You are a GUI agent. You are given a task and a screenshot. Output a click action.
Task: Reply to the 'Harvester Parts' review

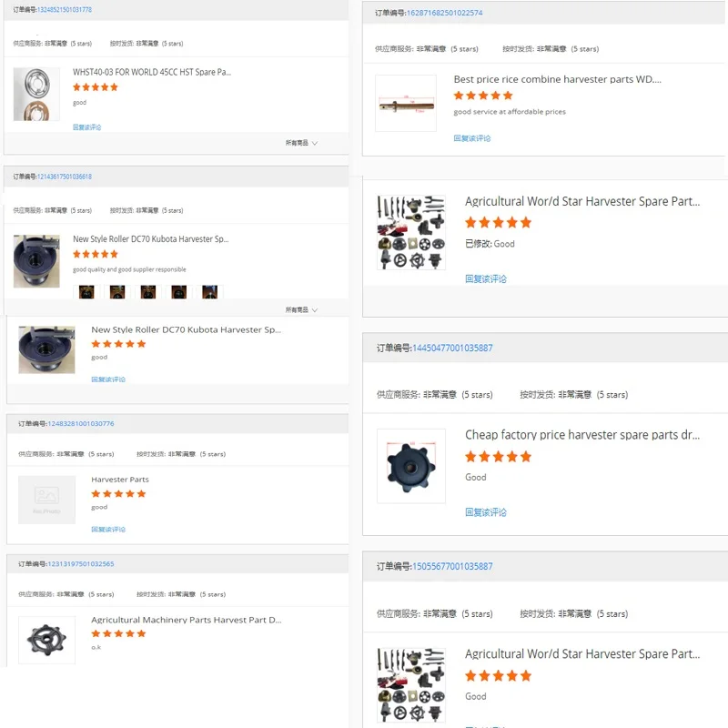pos(108,529)
